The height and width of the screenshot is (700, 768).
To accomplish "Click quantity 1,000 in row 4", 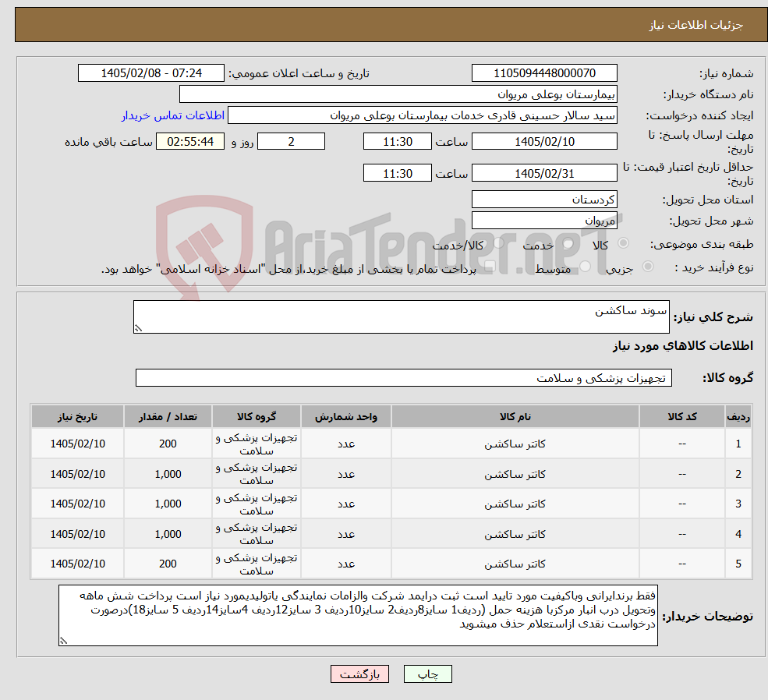I will pos(168,534).
